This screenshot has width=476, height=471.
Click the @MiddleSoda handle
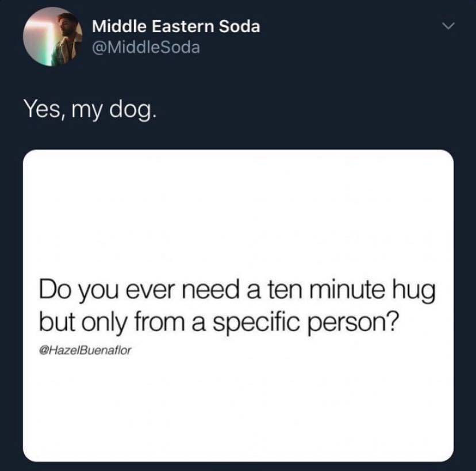tap(146, 47)
